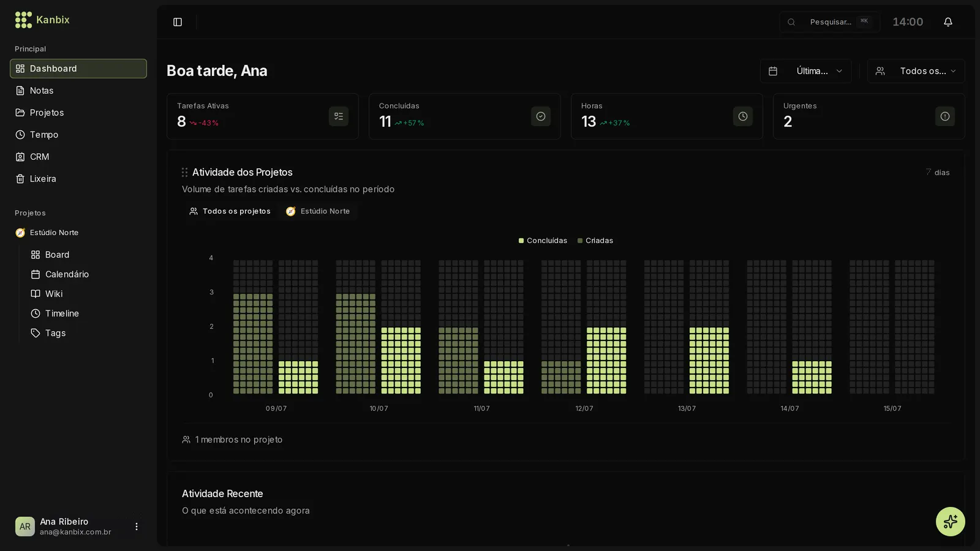Toggle the sidebar panel icon
Screen dimensions: 980x551
point(178,22)
